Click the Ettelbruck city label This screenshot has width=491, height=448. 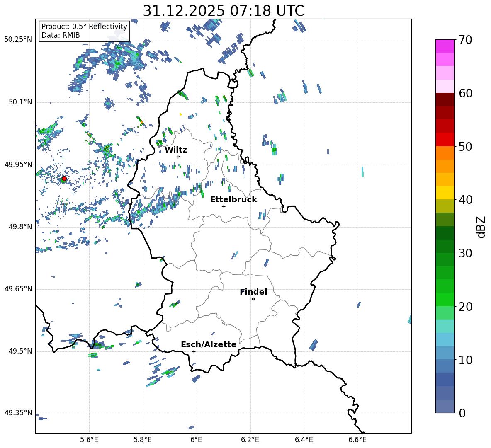point(233,200)
